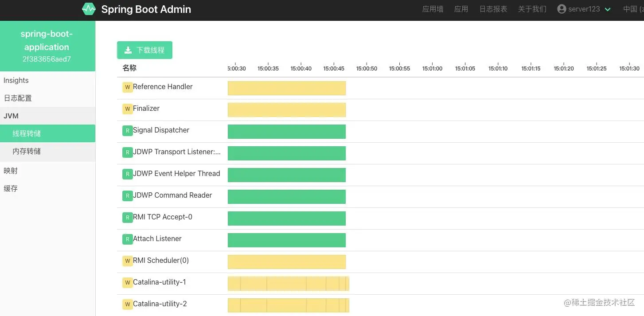This screenshot has height=316, width=644.
Task: Click the Attach Listener timeline bar
Action: [x=287, y=240]
